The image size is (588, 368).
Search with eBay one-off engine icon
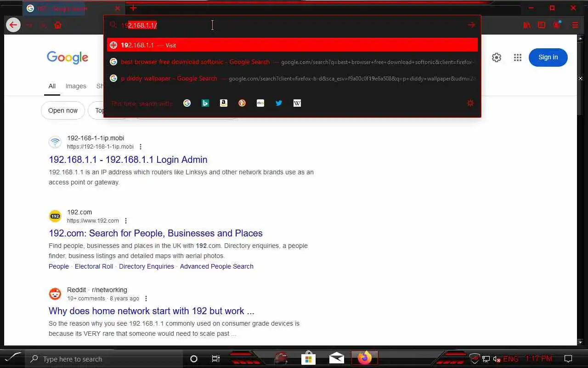pyautogui.click(x=260, y=103)
